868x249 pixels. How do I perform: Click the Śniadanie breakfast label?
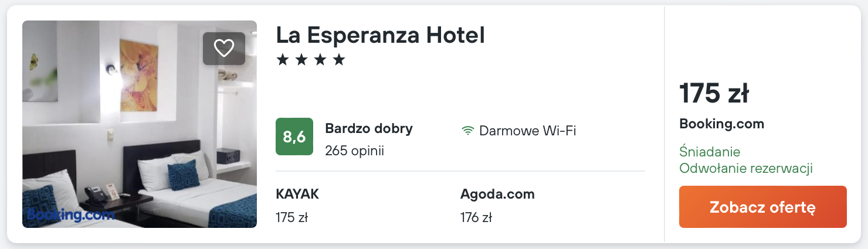tap(710, 152)
